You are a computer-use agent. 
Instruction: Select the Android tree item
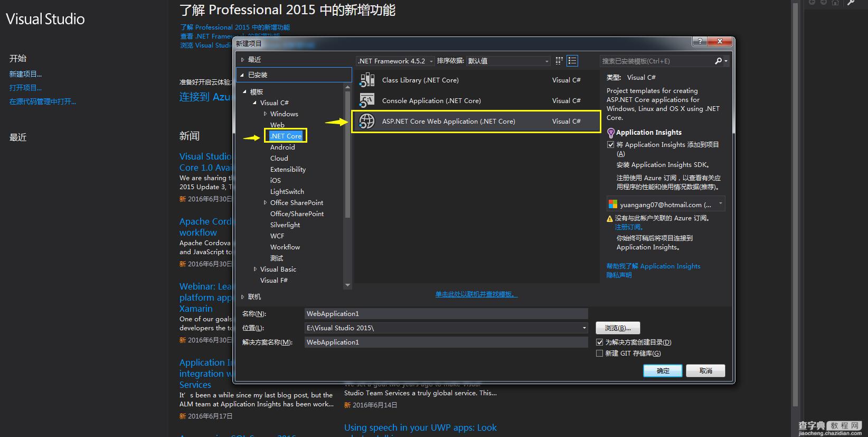click(282, 147)
